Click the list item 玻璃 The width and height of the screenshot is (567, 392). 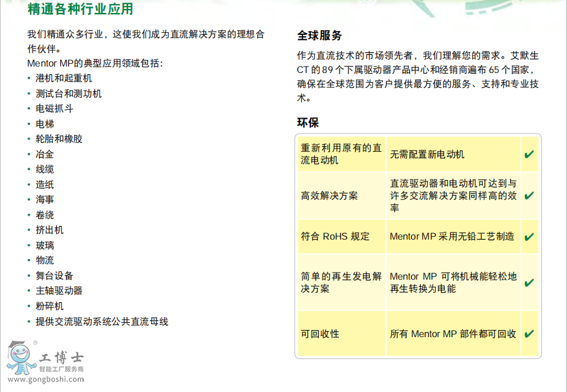(x=45, y=245)
